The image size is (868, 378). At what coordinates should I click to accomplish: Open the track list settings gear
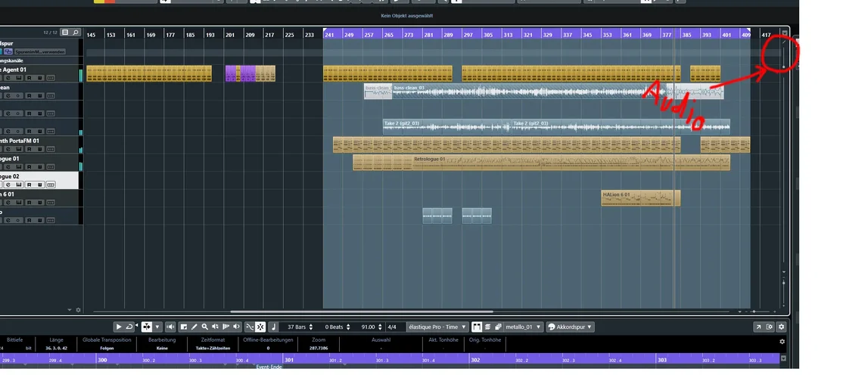(78, 310)
